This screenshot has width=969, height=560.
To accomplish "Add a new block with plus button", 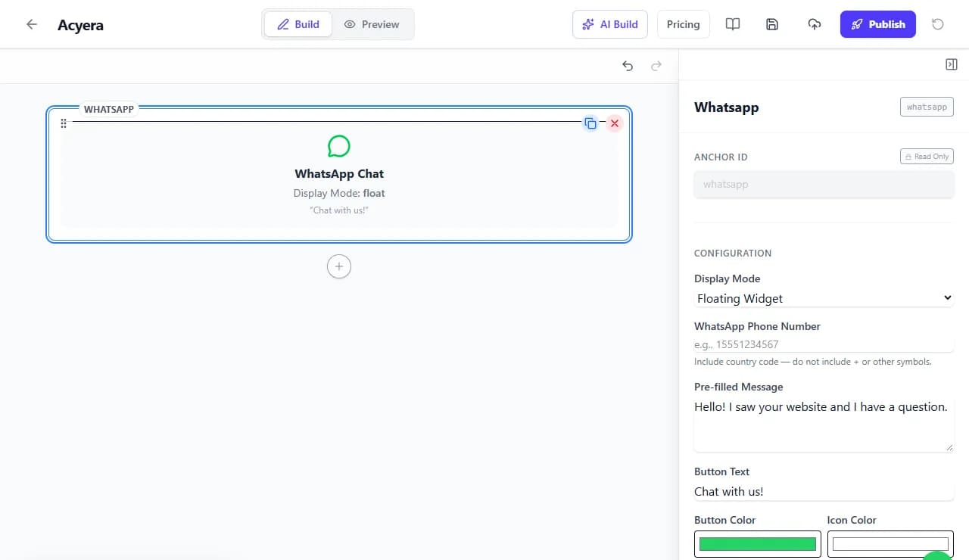I will click(339, 266).
